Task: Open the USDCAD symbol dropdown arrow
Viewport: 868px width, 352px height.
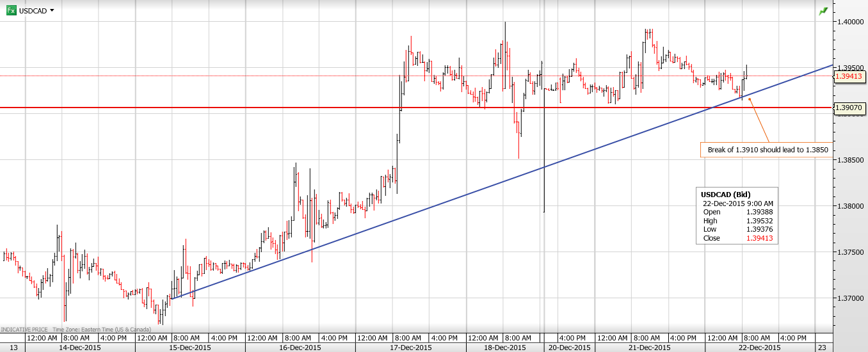Action: tap(52, 11)
